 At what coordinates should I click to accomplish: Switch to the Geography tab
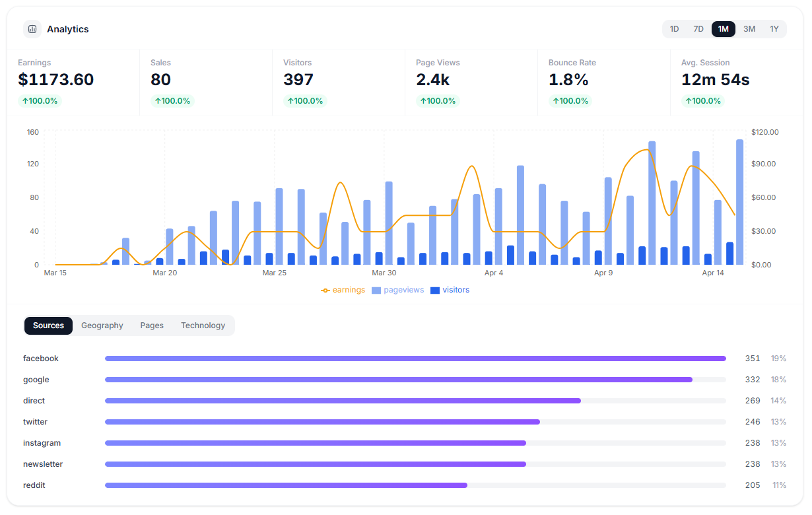tap(102, 326)
